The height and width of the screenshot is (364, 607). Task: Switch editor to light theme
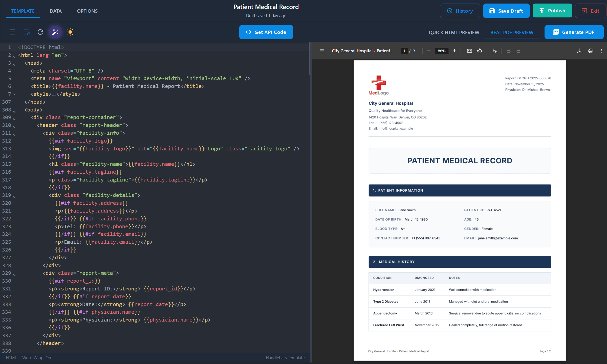click(x=70, y=32)
